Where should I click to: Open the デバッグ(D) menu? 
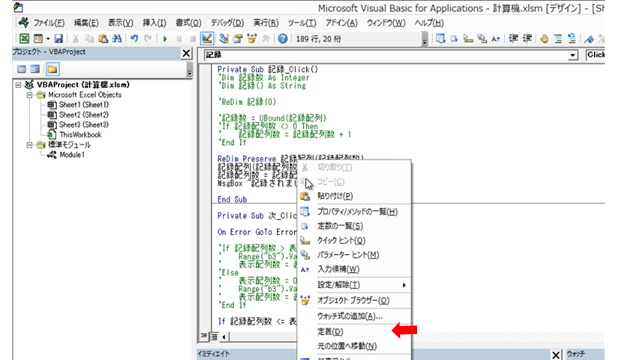click(x=227, y=23)
